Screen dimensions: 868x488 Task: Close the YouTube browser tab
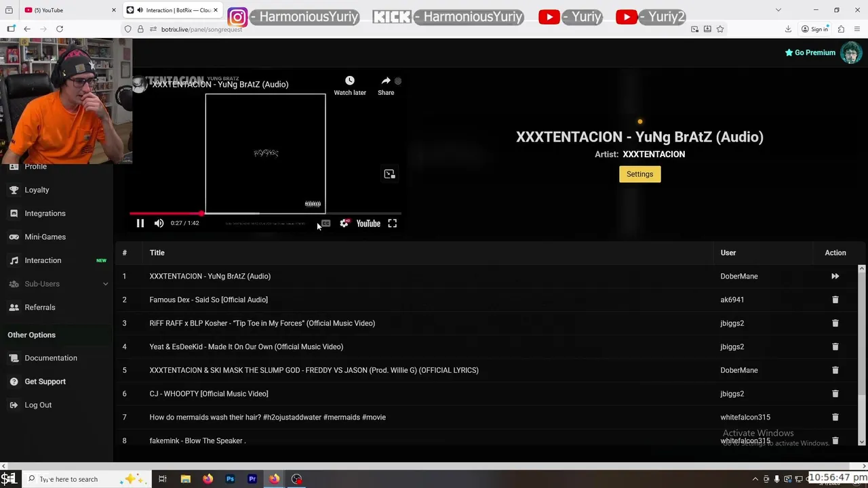pos(114,10)
